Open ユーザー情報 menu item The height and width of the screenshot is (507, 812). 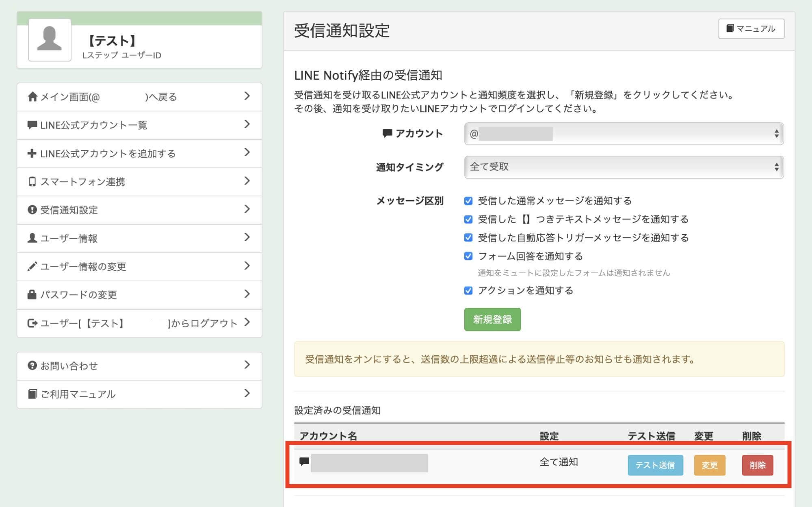tap(139, 238)
